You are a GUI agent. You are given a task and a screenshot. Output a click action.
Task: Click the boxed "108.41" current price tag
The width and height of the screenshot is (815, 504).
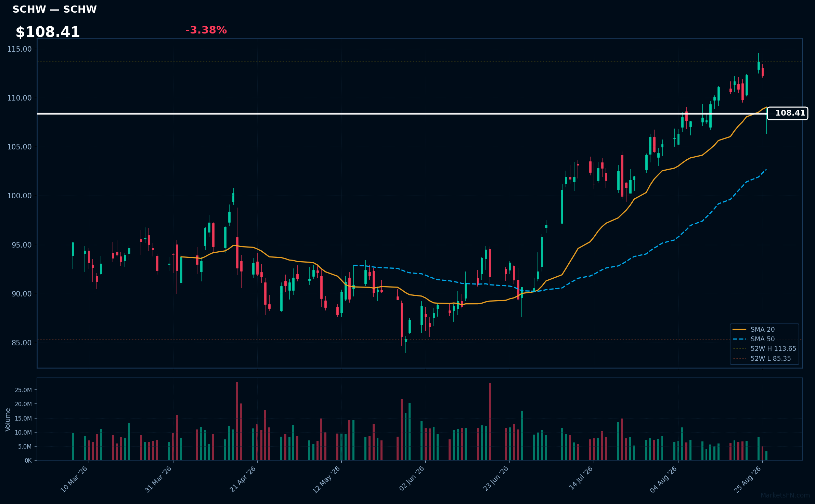pos(788,113)
